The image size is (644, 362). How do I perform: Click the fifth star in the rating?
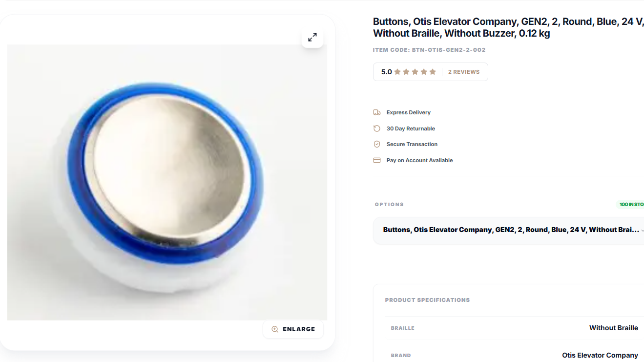click(433, 72)
